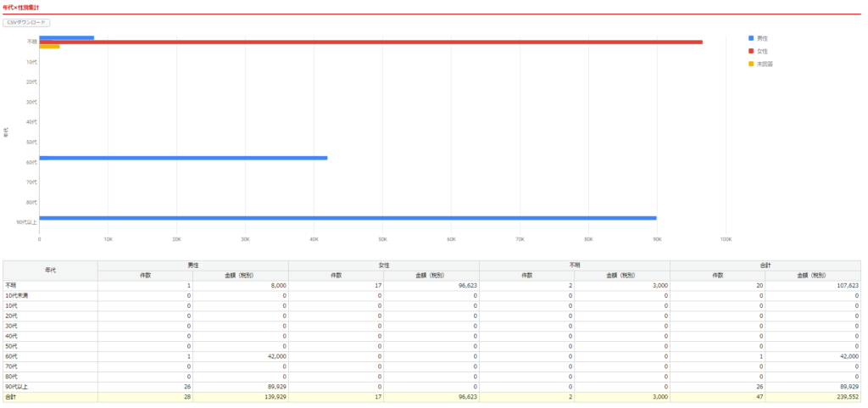
Task: Click the yellow 未回答 legend swatch
Action: (751, 64)
